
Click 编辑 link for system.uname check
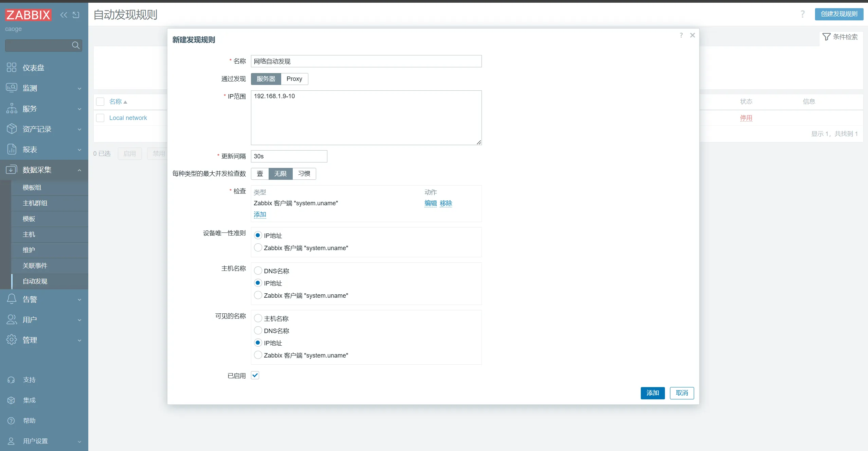(x=431, y=203)
